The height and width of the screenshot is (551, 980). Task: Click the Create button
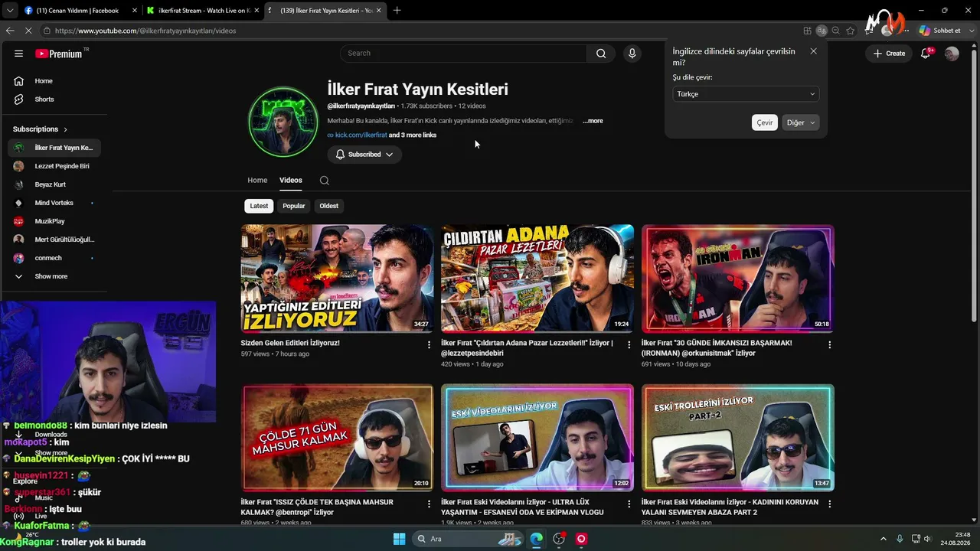coord(889,54)
